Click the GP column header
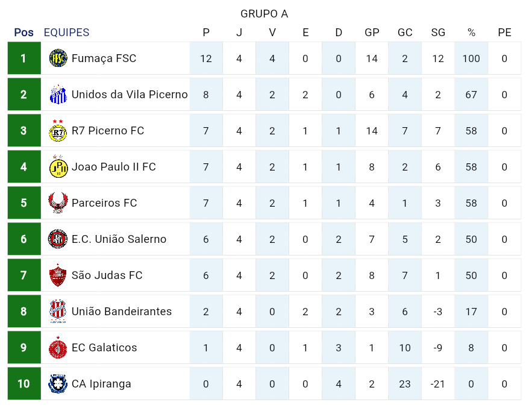Viewport: 532px width, 408px height. (372, 33)
